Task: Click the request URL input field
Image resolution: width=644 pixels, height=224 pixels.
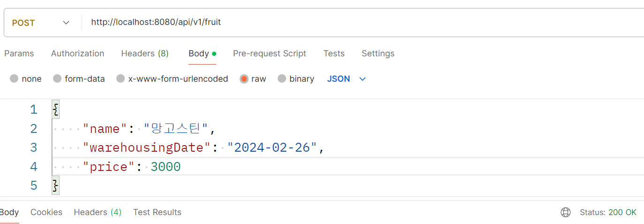Action: pos(328,22)
